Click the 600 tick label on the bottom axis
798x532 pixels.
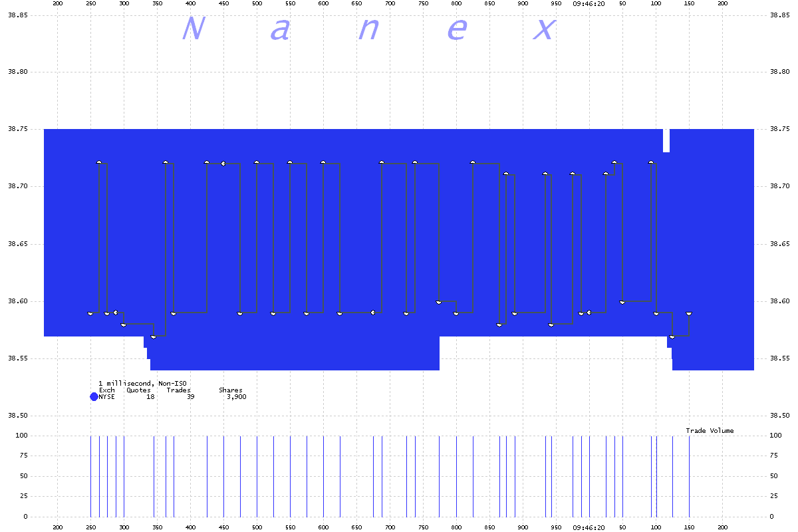(x=323, y=527)
